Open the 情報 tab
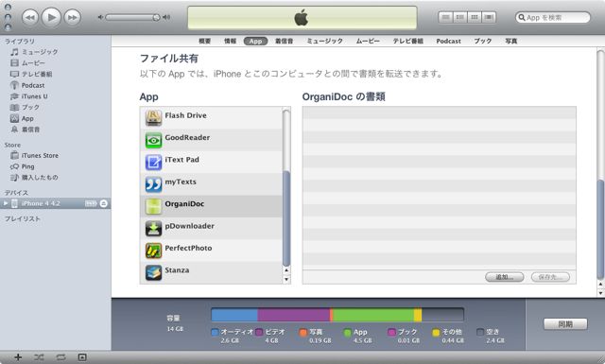The image size is (605, 364). pyautogui.click(x=231, y=41)
